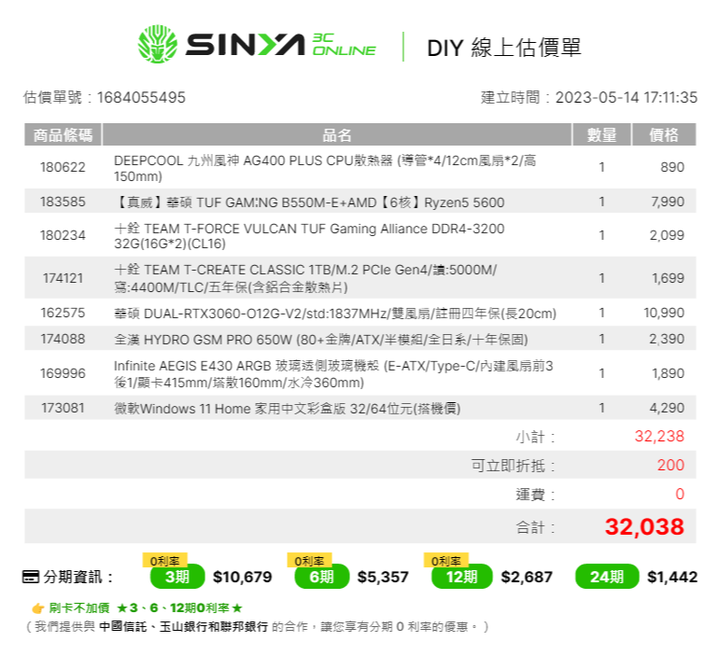Click barcode 174121
The height and width of the screenshot is (656, 720).
click(63, 278)
